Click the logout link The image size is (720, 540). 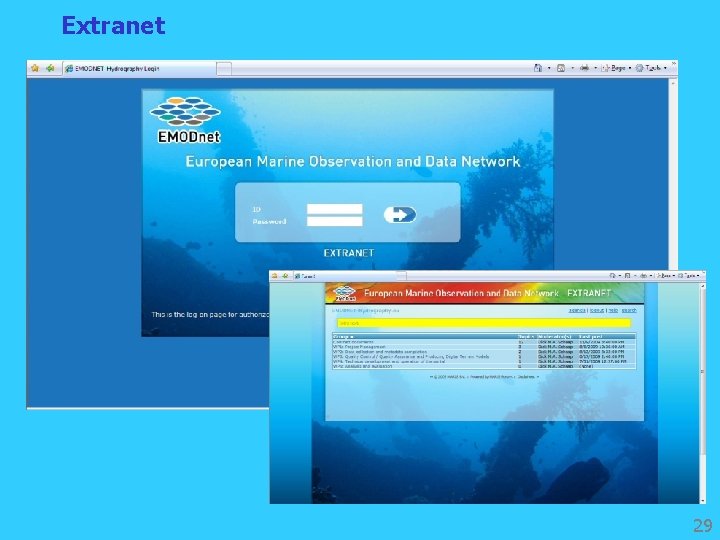point(596,310)
